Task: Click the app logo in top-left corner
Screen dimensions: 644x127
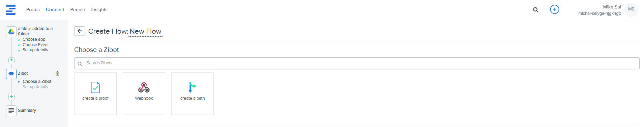Action: [11, 10]
